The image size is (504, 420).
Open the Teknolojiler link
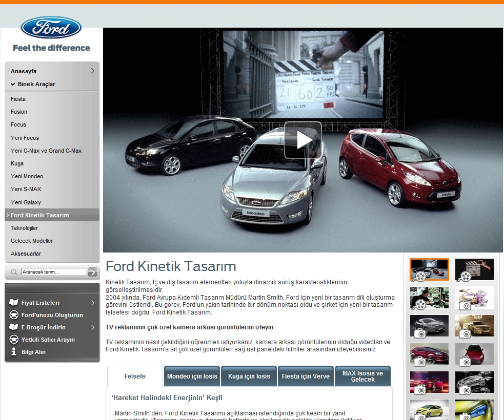tap(24, 228)
